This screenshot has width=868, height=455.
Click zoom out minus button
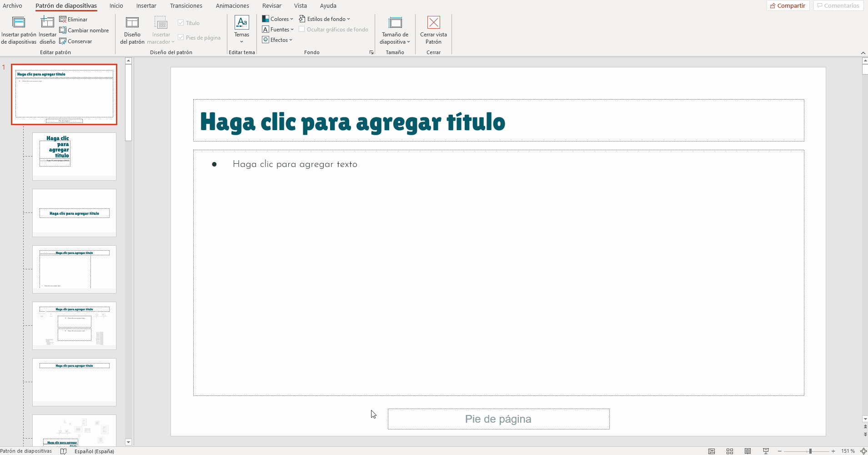(779, 451)
